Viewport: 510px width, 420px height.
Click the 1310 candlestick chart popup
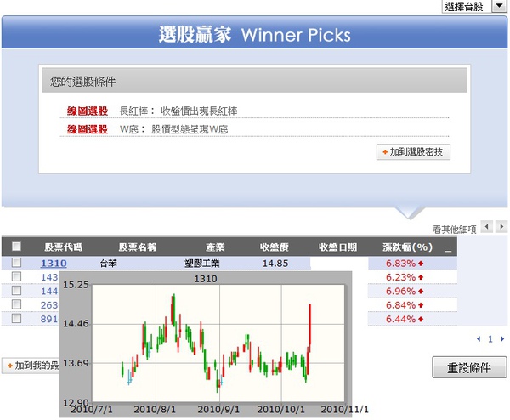pyautogui.click(x=205, y=344)
